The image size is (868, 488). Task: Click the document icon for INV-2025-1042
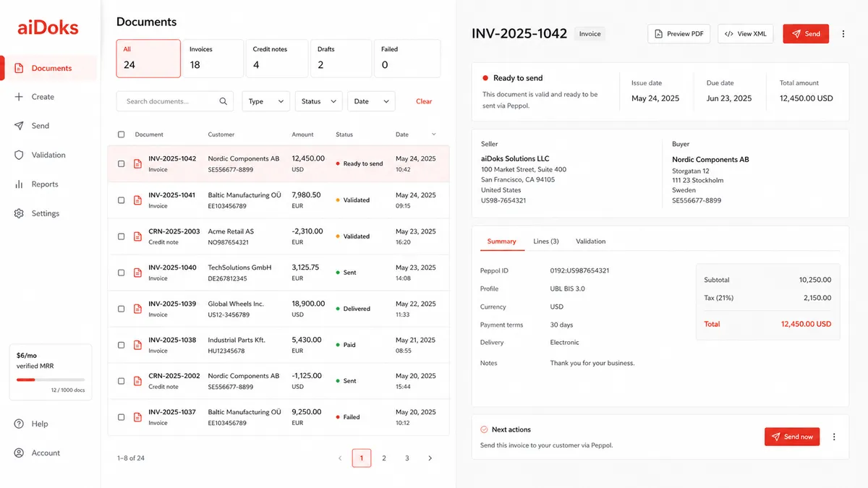click(x=137, y=163)
